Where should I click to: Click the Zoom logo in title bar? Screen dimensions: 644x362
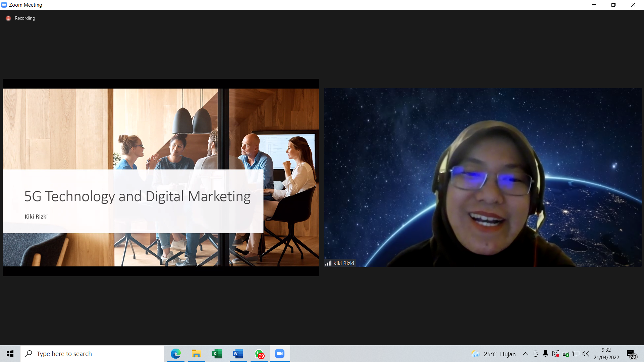(4, 5)
